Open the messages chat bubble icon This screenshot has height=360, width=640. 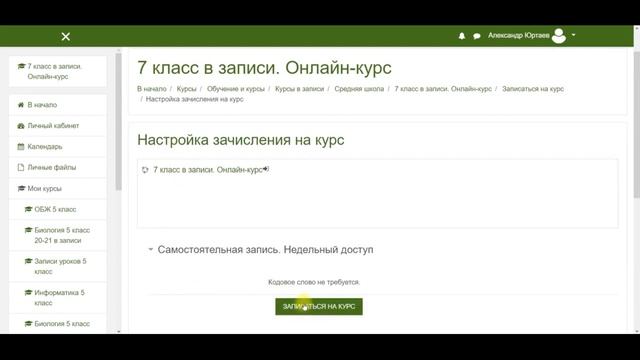click(477, 36)
